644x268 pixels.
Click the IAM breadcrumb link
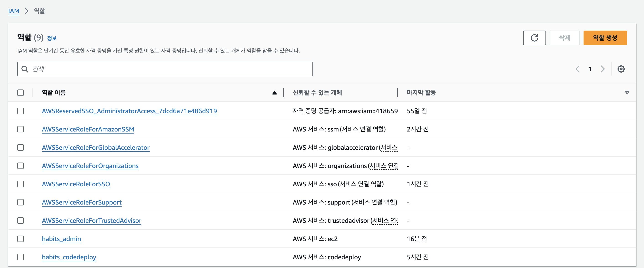coord(13,11)
